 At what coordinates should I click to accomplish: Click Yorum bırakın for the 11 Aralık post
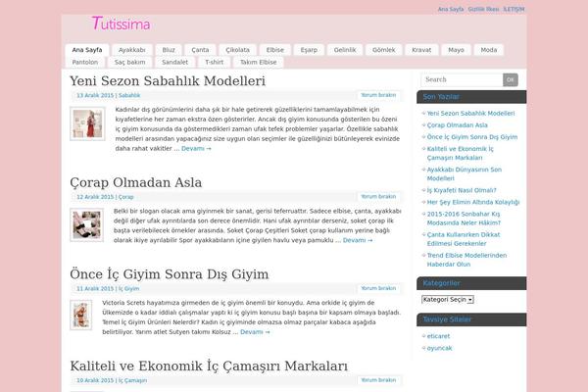(378, 288)
